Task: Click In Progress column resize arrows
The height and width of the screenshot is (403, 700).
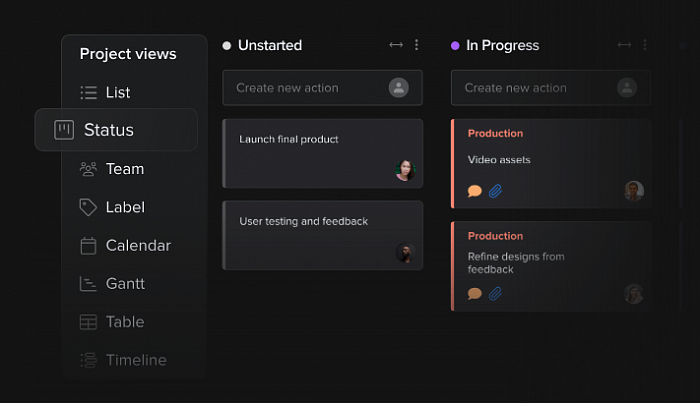Action: tap(624, 45)
